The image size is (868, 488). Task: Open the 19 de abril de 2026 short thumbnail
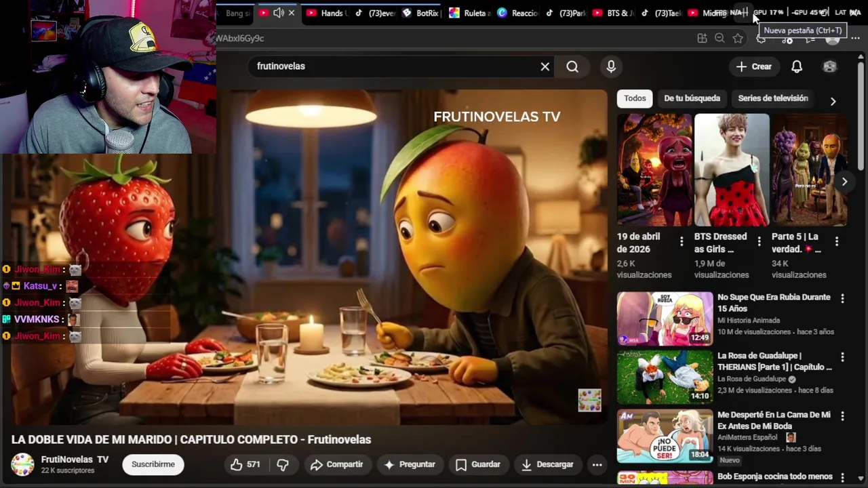pos(654,169)
